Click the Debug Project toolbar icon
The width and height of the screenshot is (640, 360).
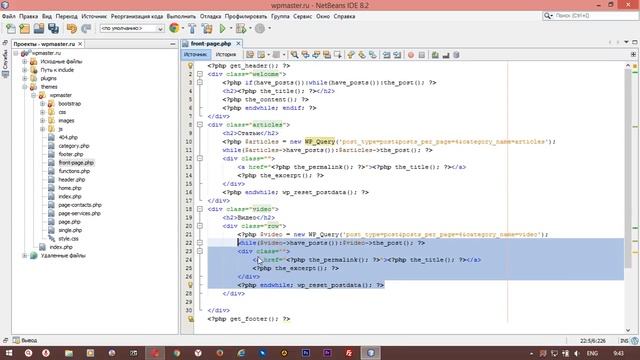pyautogui.click(x=241, y=29)
